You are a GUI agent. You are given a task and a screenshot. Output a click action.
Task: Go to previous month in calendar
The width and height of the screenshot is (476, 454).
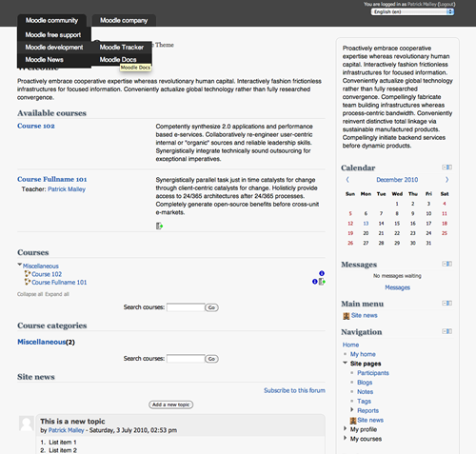point(347,180)
